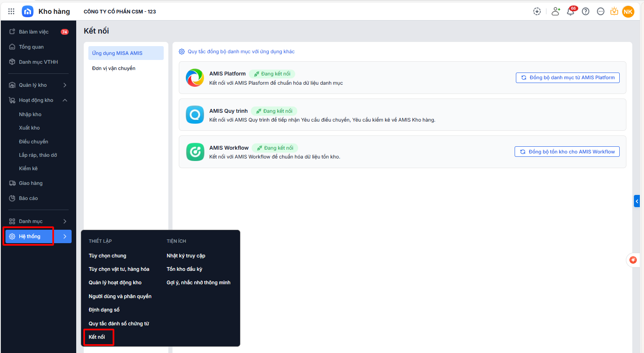Open the chat bubble icon in header
Screen dimensions: 644x353
coord(600,11)
